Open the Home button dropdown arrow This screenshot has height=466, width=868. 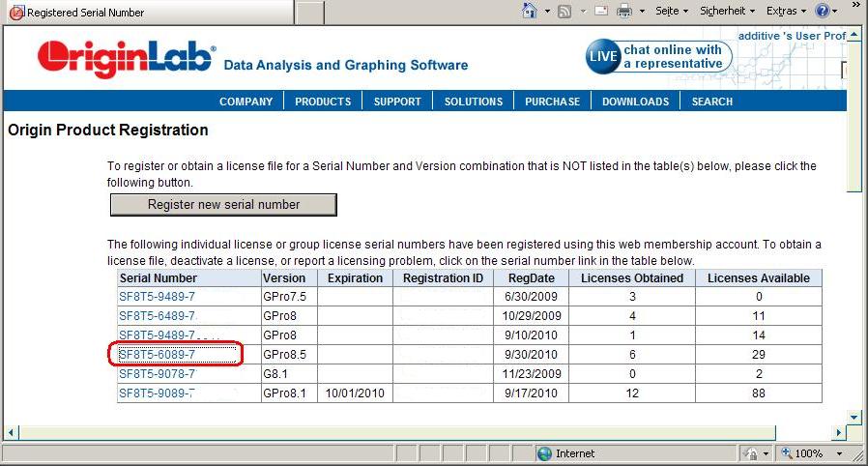[x=547, y=11]
